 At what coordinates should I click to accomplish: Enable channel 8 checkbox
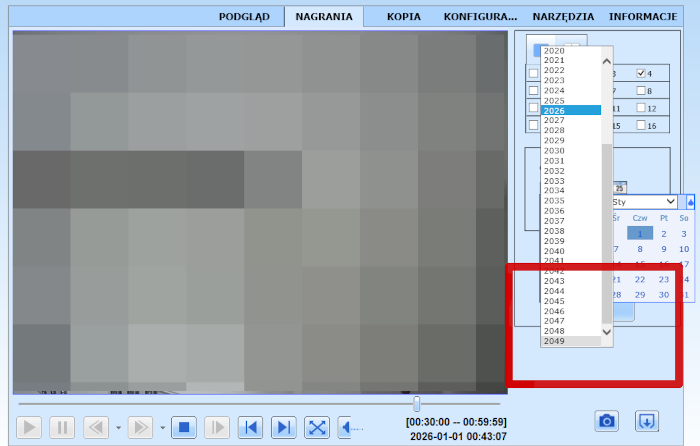coord(642,91)
